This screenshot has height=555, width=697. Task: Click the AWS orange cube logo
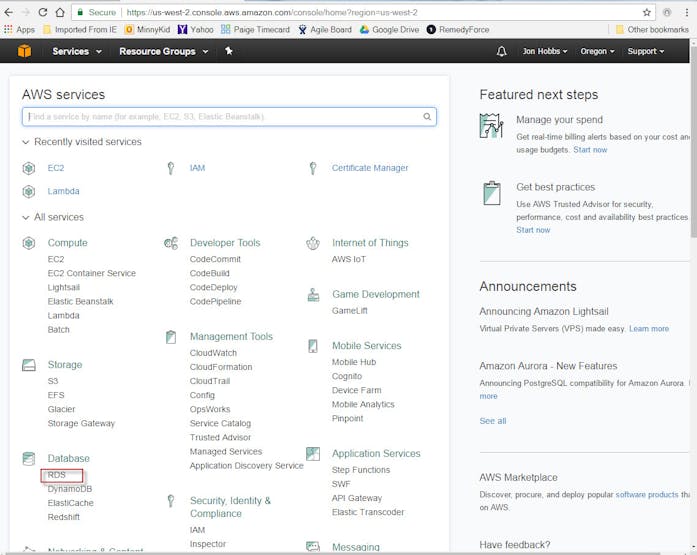tap(24, 51)
